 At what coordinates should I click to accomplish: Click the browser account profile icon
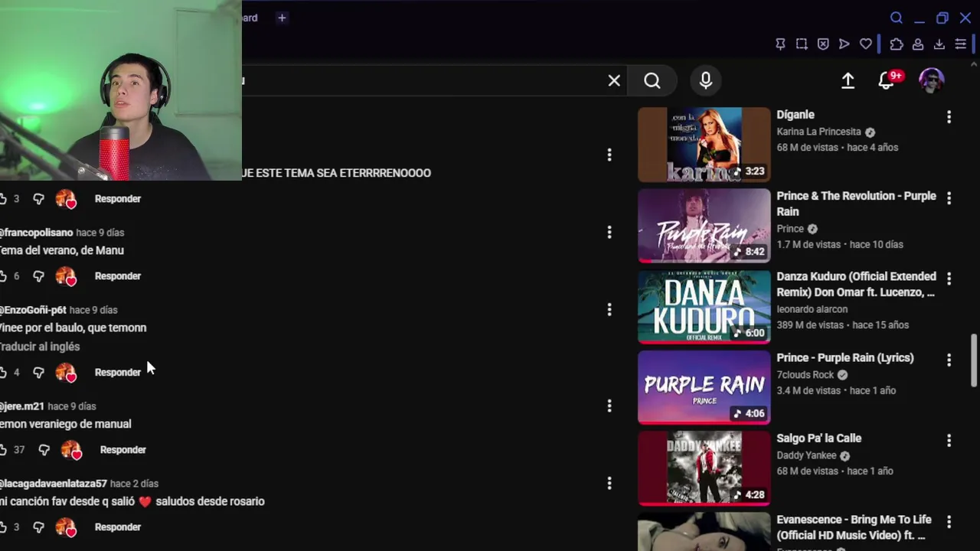click(x=918, y=44)
